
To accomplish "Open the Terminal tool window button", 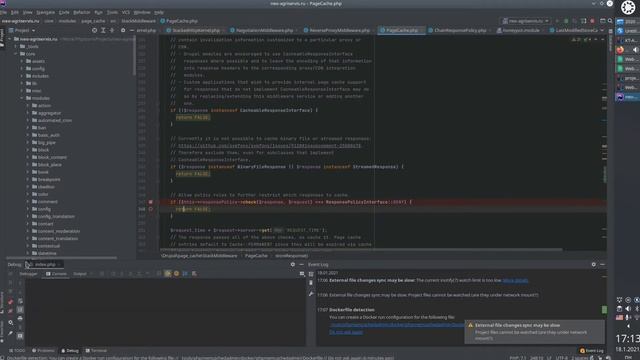I will coord(96,351).
